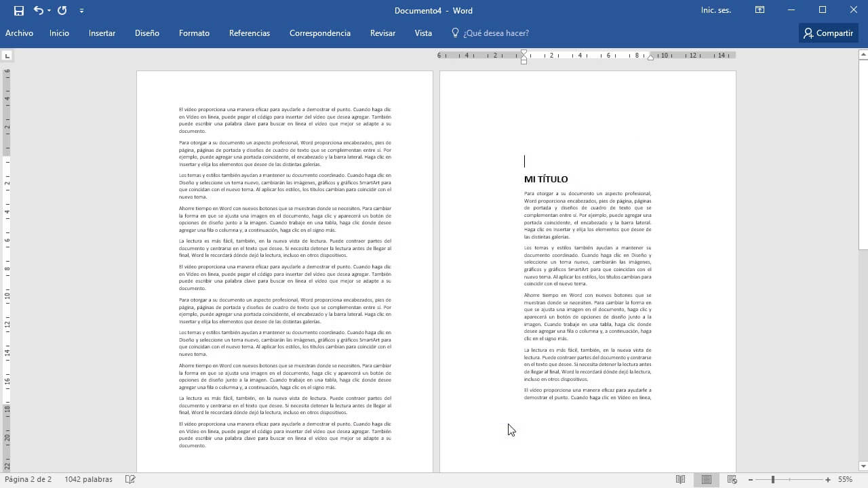Select the Modo de lectura view icon
Viewport: 868px width, 488px height.
680,479
